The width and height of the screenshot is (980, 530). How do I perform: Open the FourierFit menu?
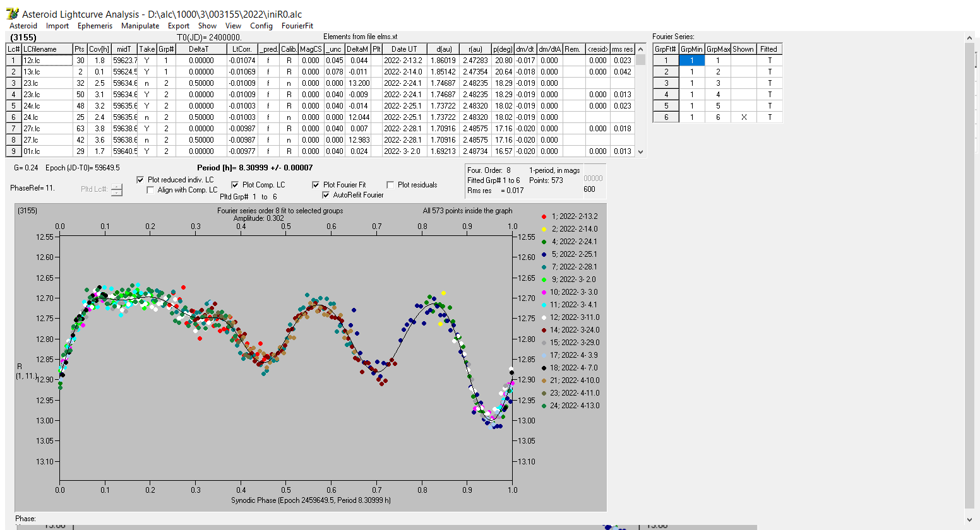click(x=297, y=26)
